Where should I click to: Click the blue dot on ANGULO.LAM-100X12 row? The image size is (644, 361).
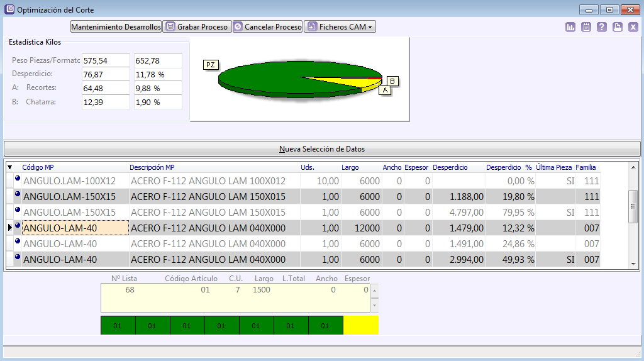click(x=17, y=180)
